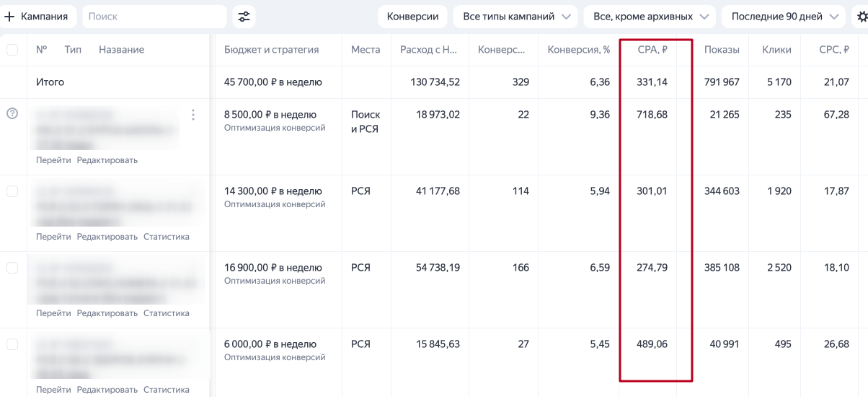Screen dimensions: 868x397
Task: Check the 14 300,00 ₽ campaign checkbox
Action: (x=12, y=191)
